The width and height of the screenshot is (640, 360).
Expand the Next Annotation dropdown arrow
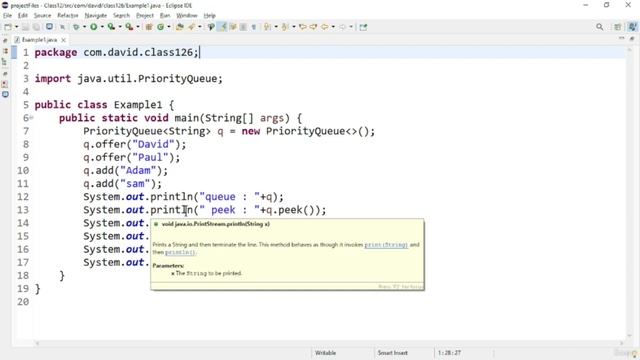(276, 27)
